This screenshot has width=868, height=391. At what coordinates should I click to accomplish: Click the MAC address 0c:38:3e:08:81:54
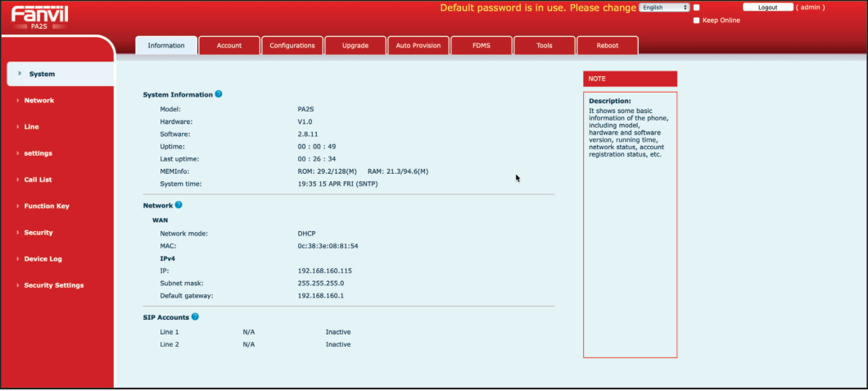(328, 245)
